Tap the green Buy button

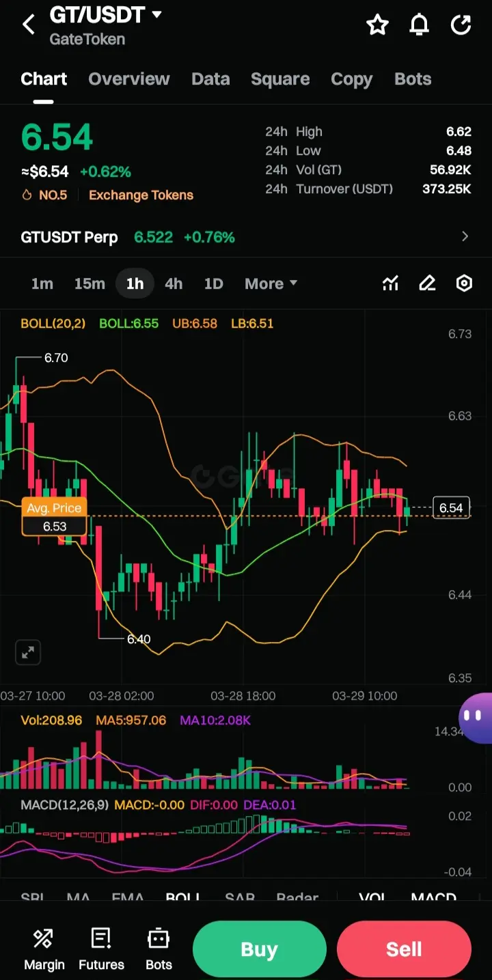coord(259,949)
